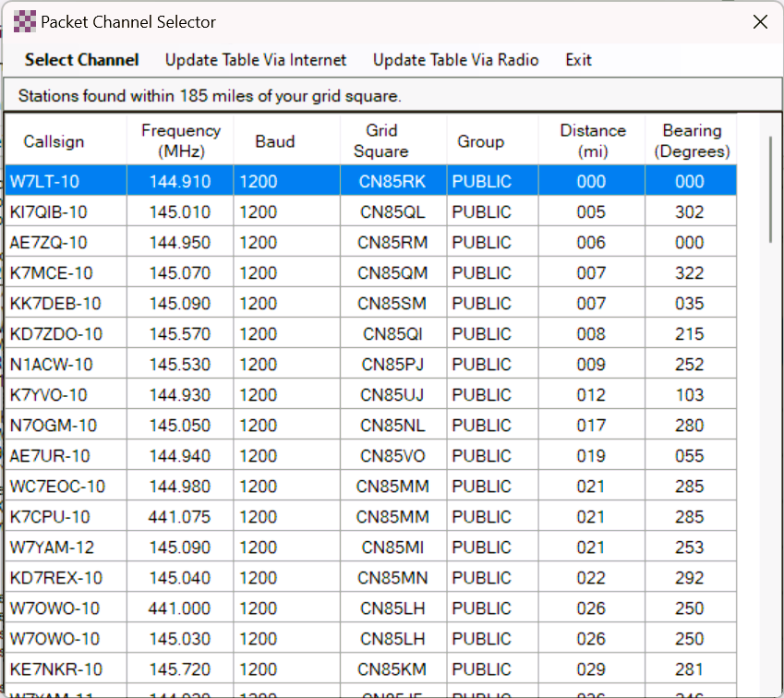Screen dimensions: 784x698
Task: Click Update Table Via Radio
Action: tap(455, 60)
